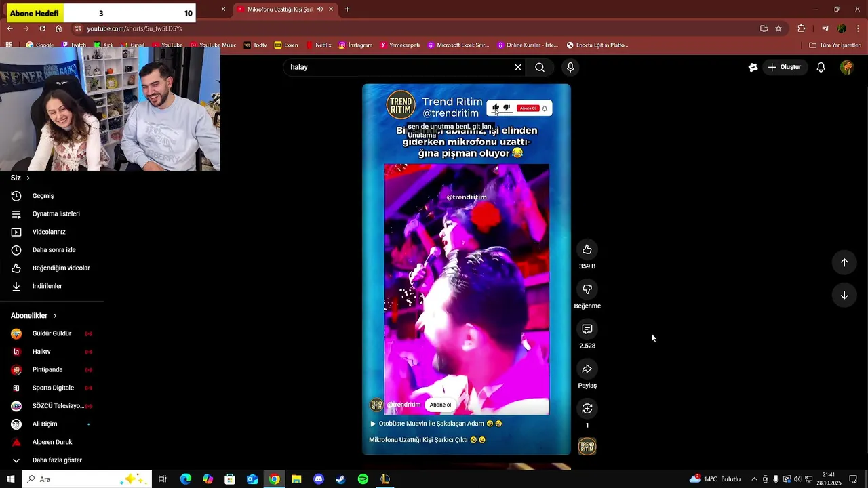Screen dimensions: 868x488
Task: Close the Mikrofonu Uzattığı Kişi tab
Action: [x=331, y=9]
